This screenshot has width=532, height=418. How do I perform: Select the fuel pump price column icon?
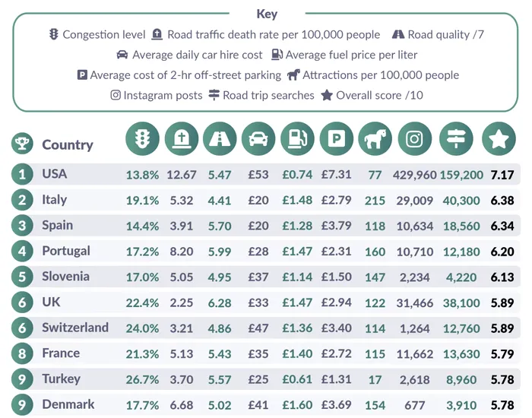click(298, 140)
